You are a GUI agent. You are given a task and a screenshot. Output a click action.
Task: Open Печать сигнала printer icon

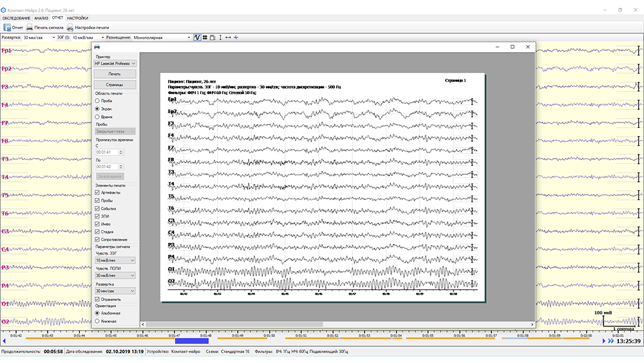30,28
